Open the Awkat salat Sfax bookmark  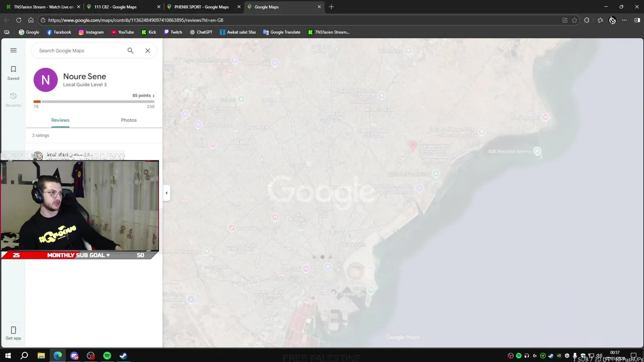click(238, 32)
